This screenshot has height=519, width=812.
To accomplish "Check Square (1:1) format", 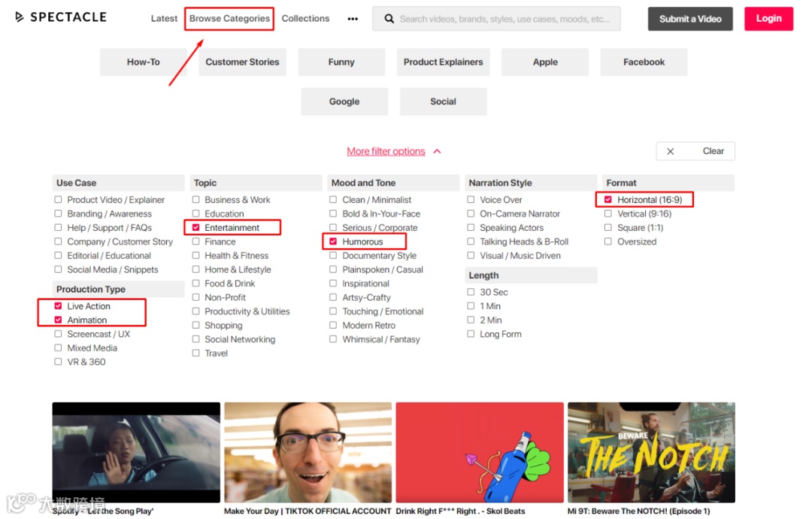I will point(608,227).
